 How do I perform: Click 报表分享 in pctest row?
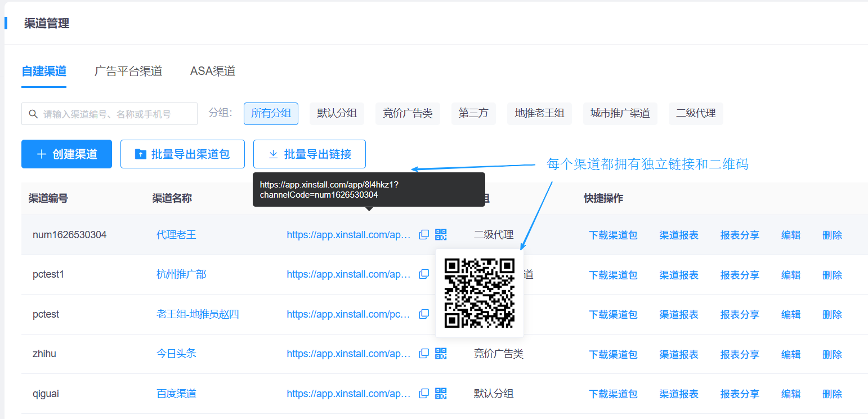(x=740, y=314)
